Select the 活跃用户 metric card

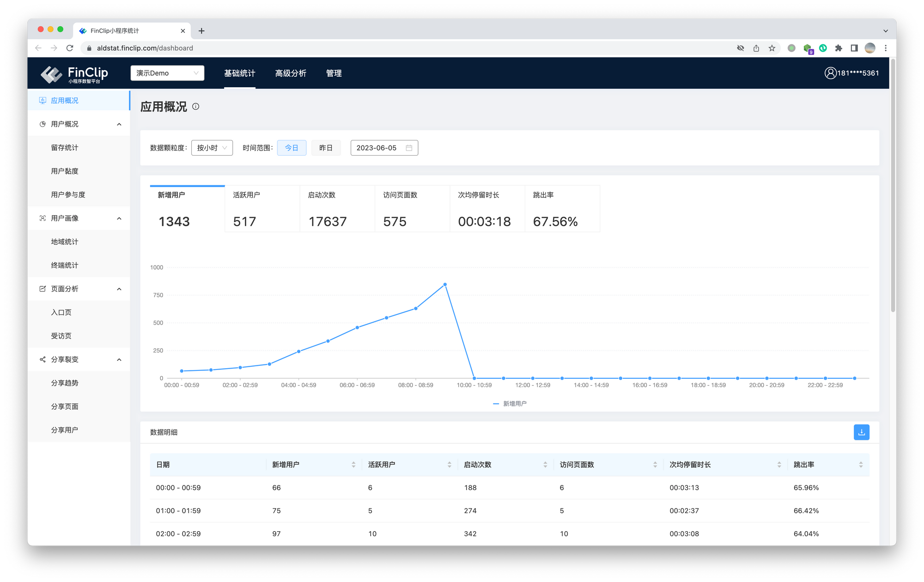point(262,209)
